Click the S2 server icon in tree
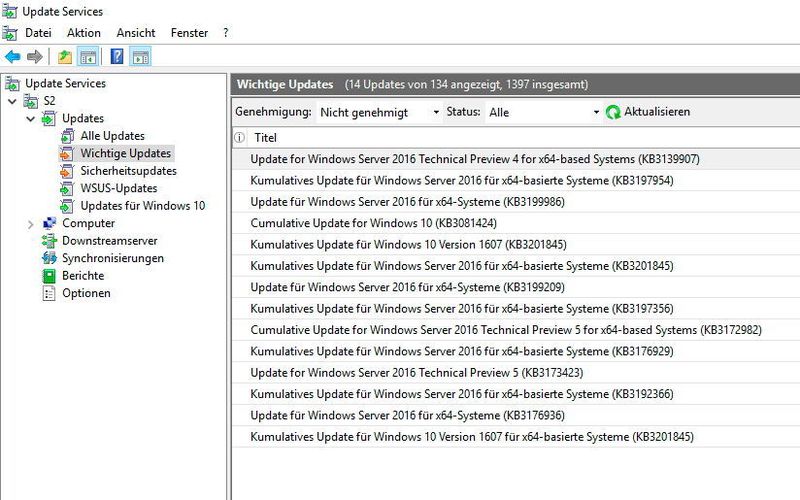 [x=31, y=101]
